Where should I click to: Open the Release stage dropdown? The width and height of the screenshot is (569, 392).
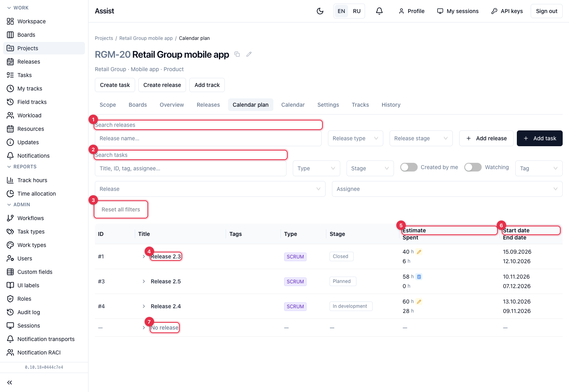click(x=421, y=138)
